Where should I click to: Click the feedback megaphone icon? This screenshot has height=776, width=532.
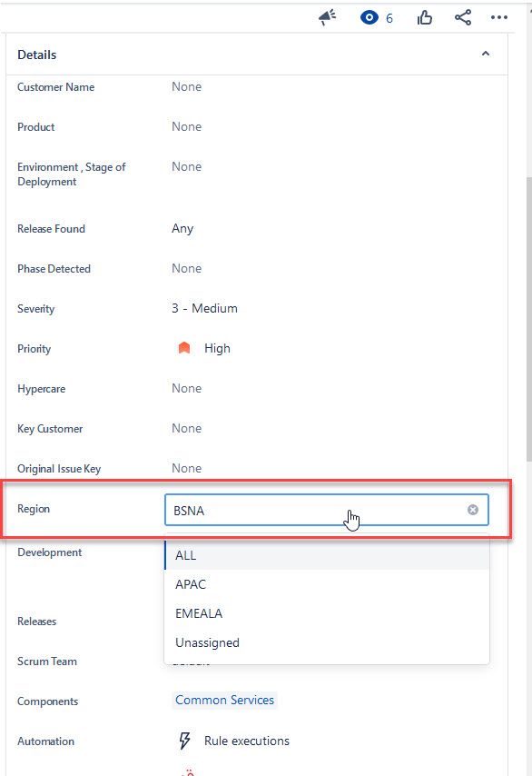pos(327,18)
